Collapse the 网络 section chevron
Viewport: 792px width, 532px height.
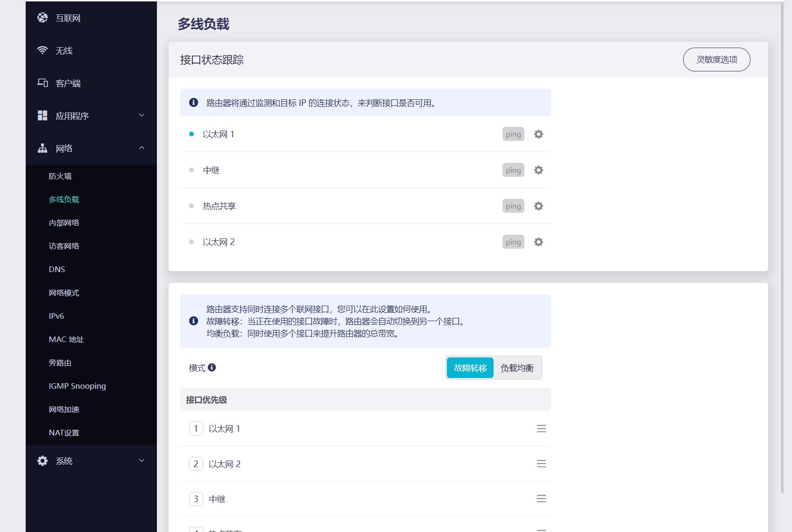point(141,148)
